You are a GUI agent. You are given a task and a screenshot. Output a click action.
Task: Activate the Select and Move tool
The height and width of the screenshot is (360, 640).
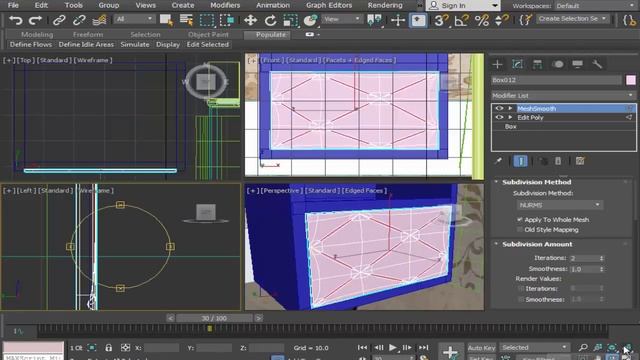point(250,20)
